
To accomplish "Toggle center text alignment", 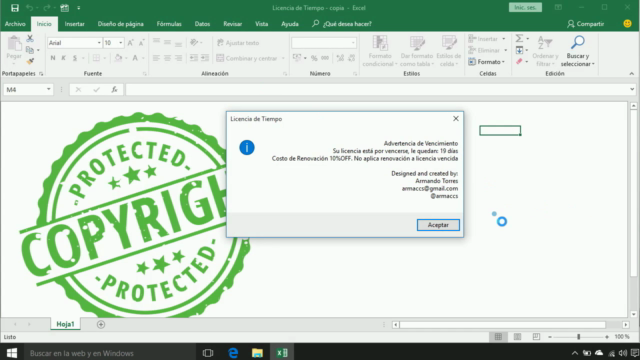I will [167, 58].
